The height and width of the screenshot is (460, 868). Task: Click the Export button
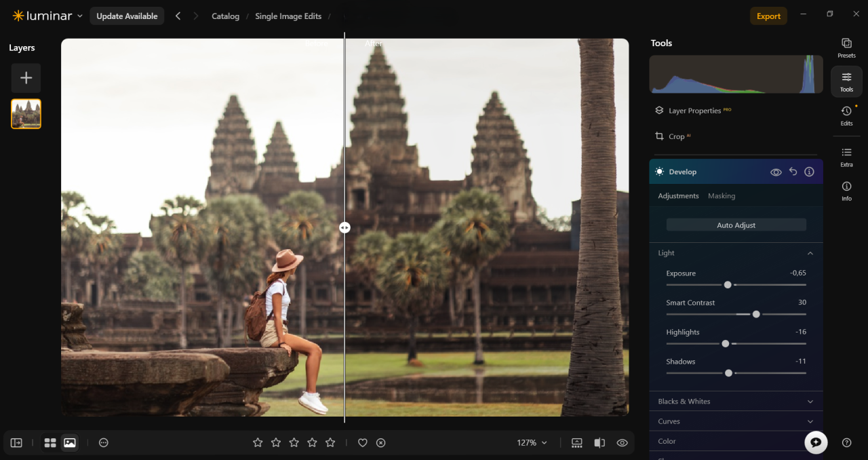click(768, 16)
